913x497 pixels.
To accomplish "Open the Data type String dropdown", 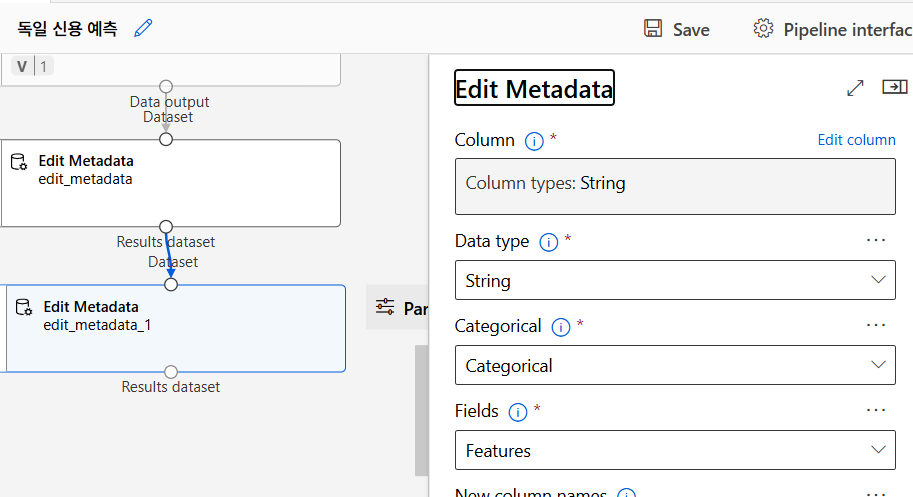I will [x=675, y=280].
